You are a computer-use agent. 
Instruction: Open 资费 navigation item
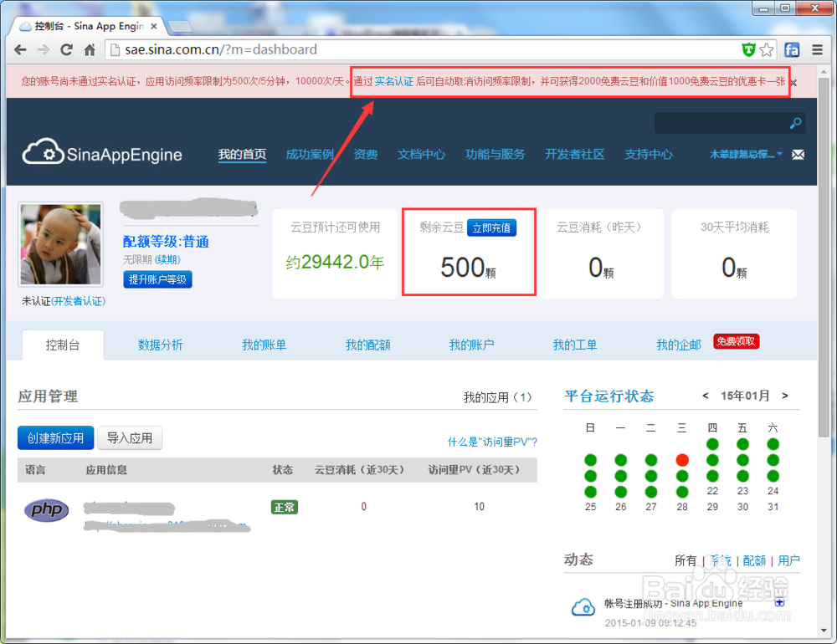[x=366, y=154]
